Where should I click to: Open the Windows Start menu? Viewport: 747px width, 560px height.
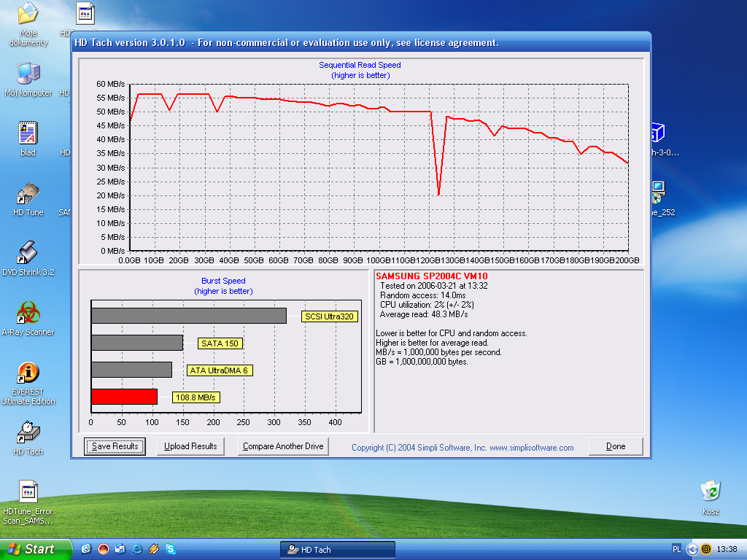tap(35, 549)
